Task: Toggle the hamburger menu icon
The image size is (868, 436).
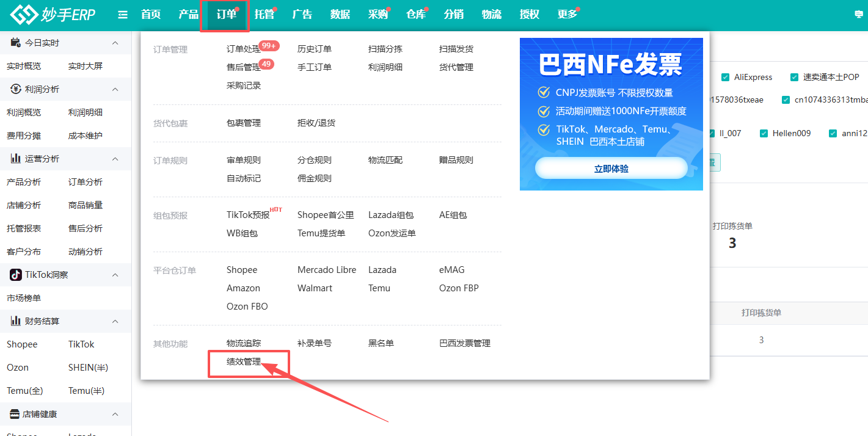Action: pos(123,15)
